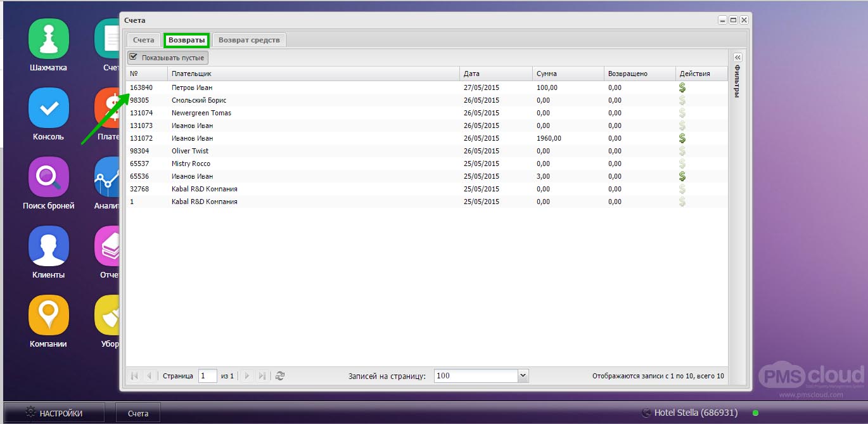
Task: Sort by № column header
Action: (146, 74)
